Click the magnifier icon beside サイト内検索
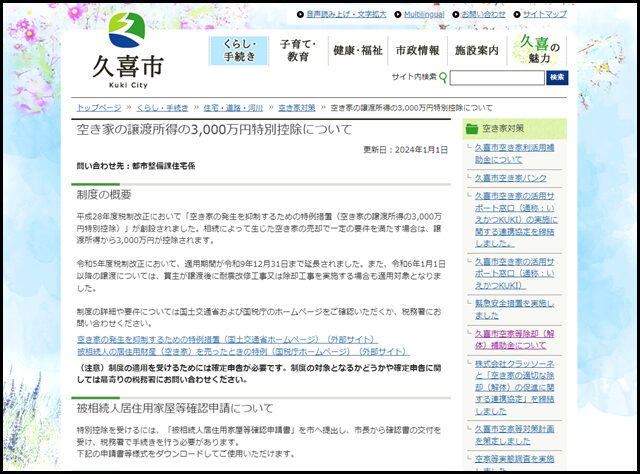 (443, 77)
